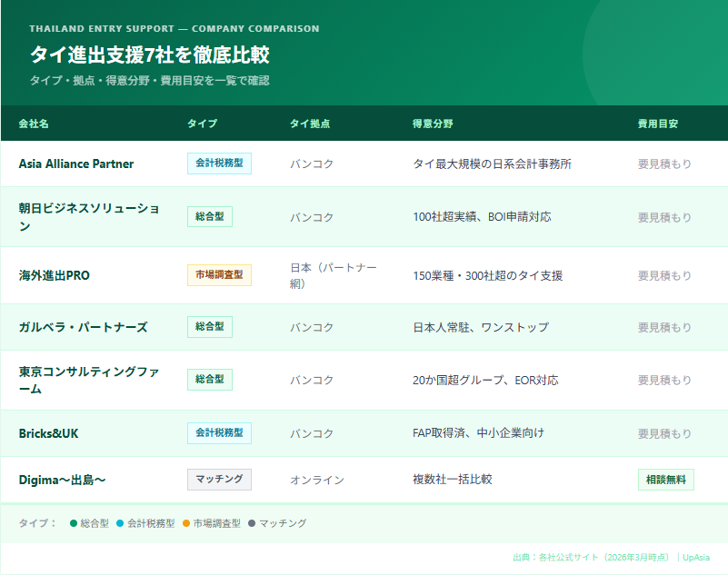
Task: Click 総合型 badge in ガルベラ・パートナーズ row
Action: pyautogui.click(x=209, y=327)
